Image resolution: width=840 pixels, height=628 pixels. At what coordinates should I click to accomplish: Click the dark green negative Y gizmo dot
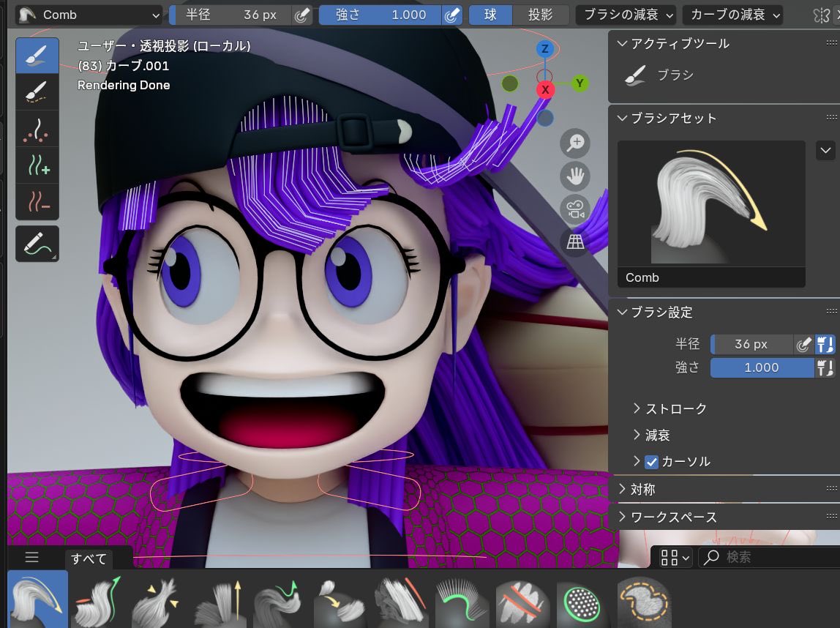coord(510,83)
